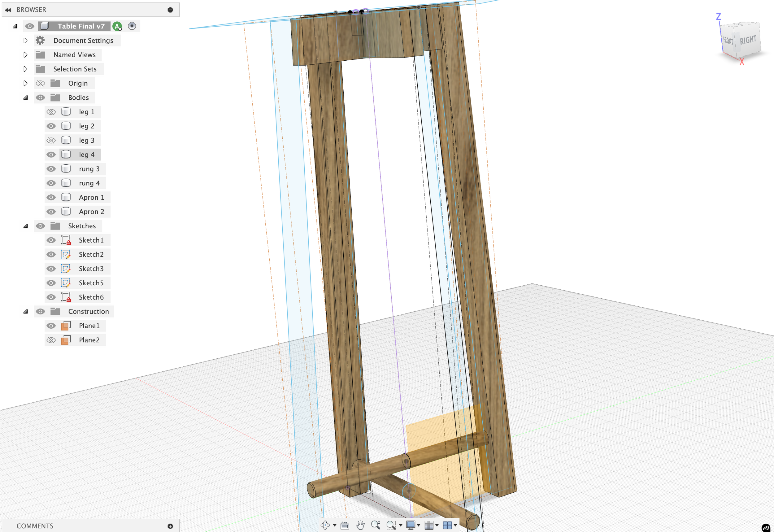Expand the Comments panel with plus button

[170, 526]
